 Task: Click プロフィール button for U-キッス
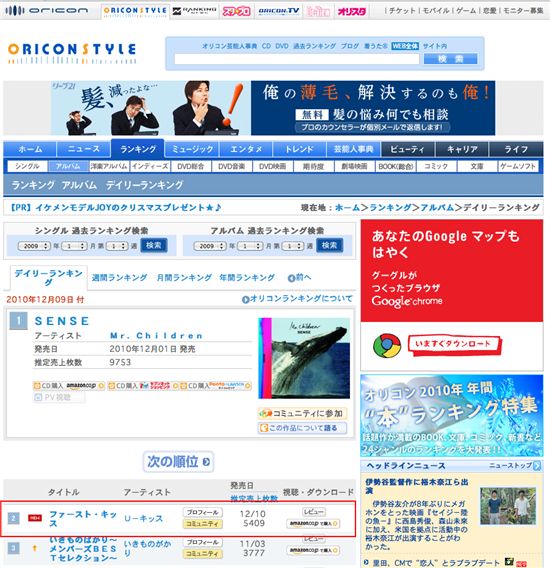coord(203,513)
